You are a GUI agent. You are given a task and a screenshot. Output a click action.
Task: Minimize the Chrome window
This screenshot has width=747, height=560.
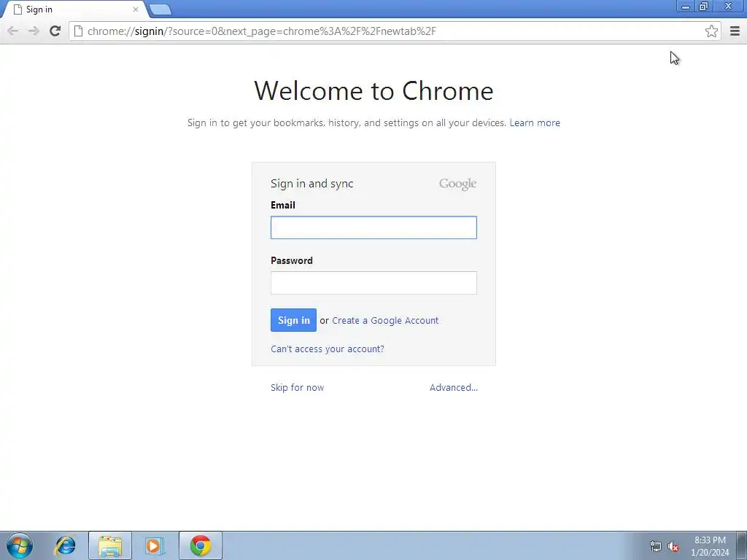click(x=686, y=6)
